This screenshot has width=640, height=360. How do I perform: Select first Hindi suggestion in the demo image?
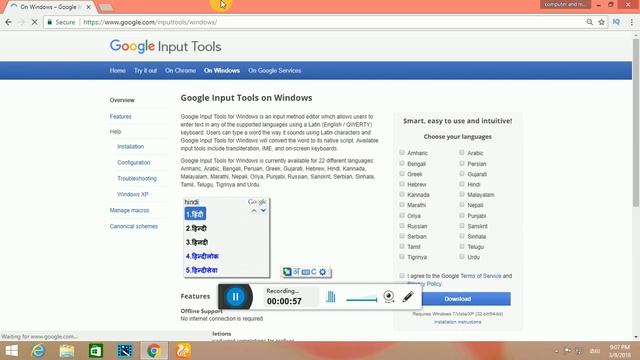click(x=195, y=214)
